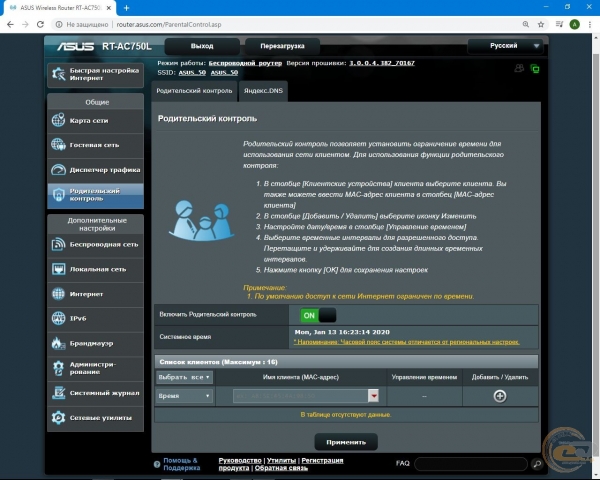Click the connected clients icon in header
Screen dimensions: 600x480
[519, 69]
